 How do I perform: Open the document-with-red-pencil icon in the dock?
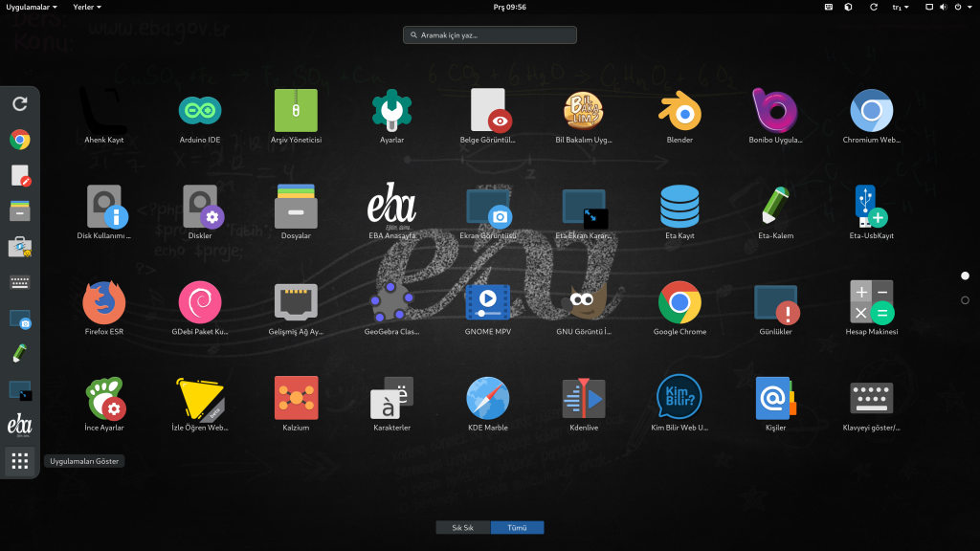tap(20, 176)
